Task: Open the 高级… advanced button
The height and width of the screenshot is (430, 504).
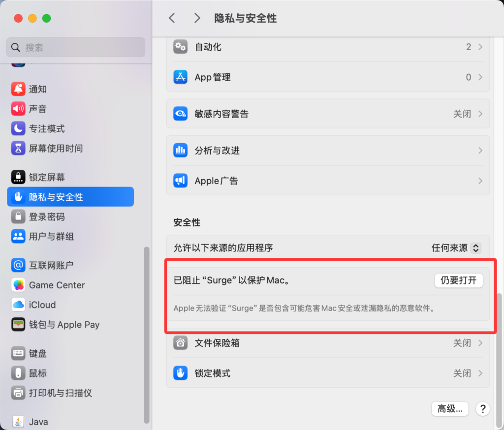Action: tap(450, 409)
